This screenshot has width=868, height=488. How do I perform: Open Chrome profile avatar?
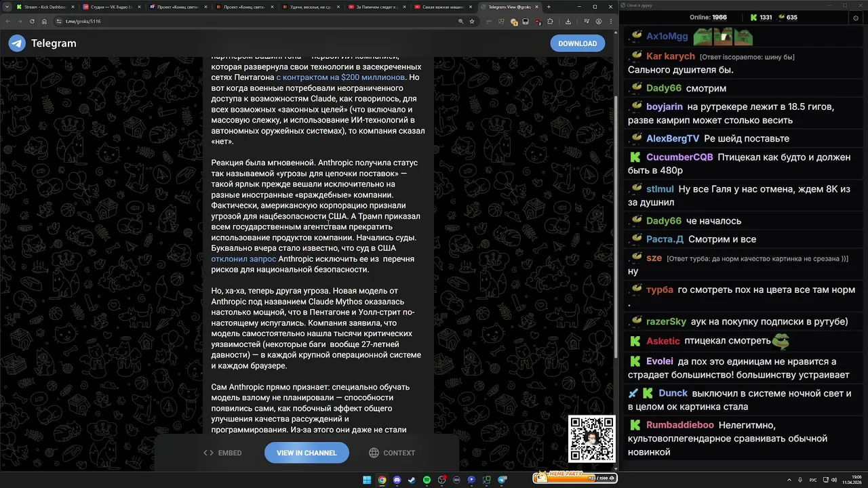599,21
